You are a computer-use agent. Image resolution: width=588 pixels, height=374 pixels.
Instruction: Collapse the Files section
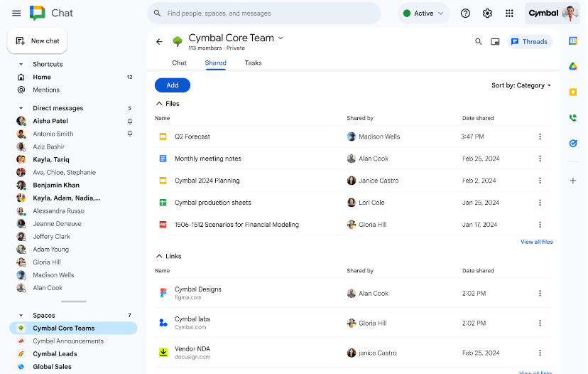click(159, 104)
